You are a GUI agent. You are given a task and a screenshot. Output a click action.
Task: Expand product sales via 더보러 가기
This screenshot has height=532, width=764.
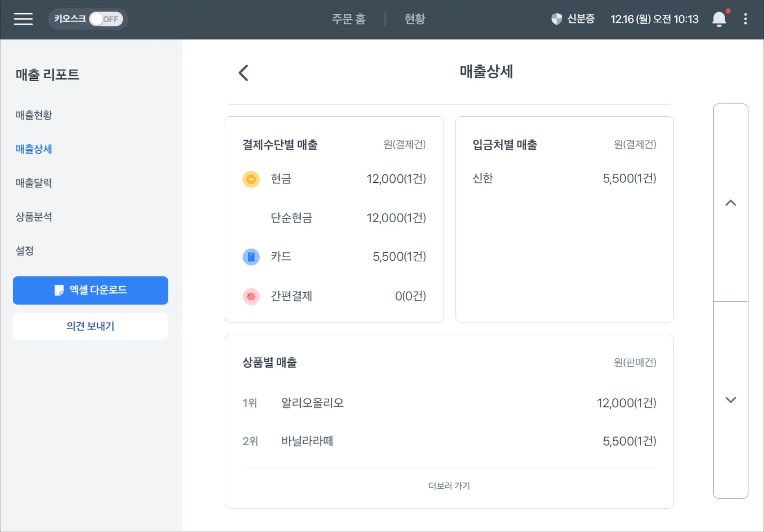tap(449, 485)
